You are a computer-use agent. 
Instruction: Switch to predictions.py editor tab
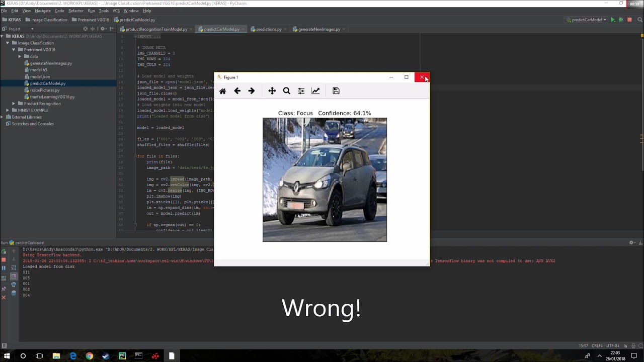pyautogui.click(x=269, y=29)
